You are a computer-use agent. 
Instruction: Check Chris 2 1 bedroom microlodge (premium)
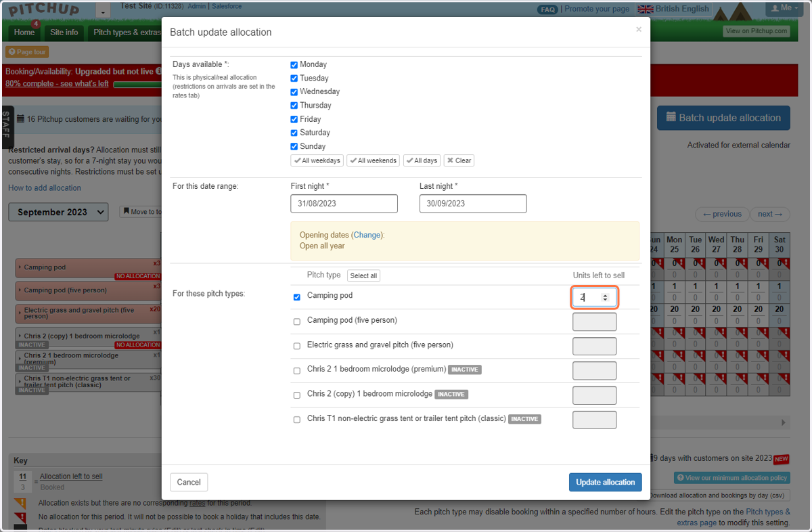pos(297,371)
